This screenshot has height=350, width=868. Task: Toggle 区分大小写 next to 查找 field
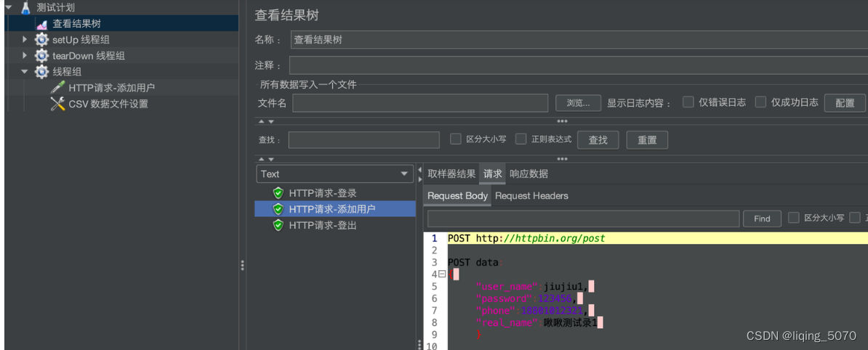pos(456,139)
